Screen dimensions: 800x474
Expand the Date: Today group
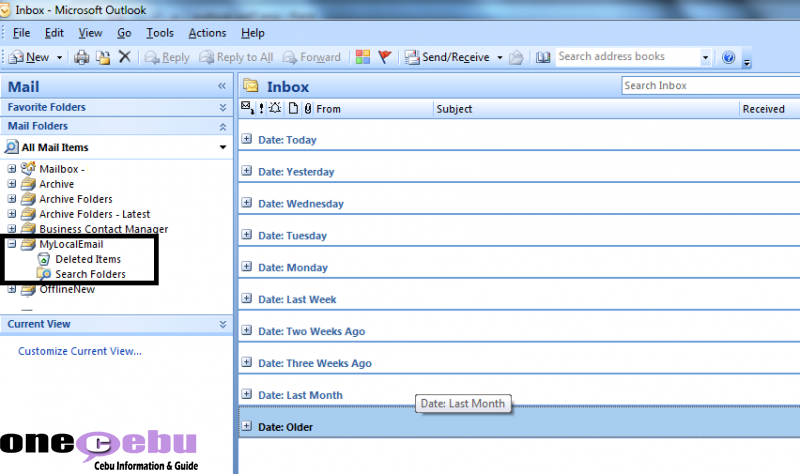click(247, 139)
